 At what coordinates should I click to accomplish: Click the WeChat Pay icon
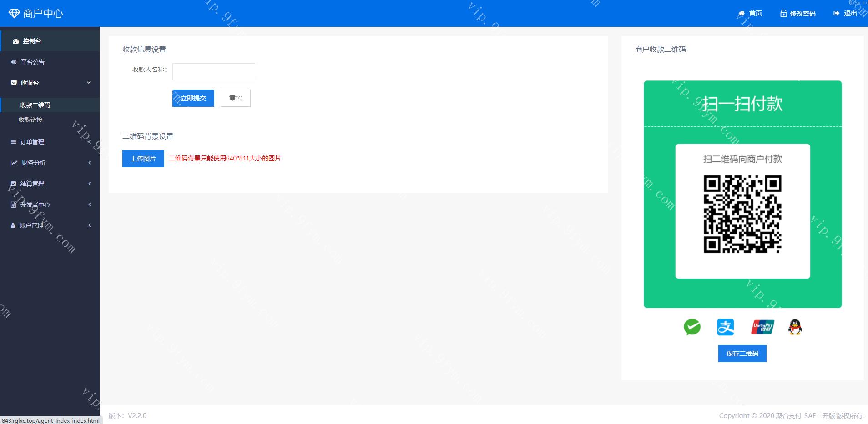coord(692,327)
